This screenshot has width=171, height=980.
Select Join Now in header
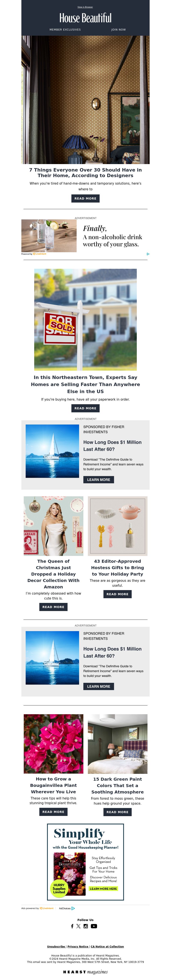[118, 30]
